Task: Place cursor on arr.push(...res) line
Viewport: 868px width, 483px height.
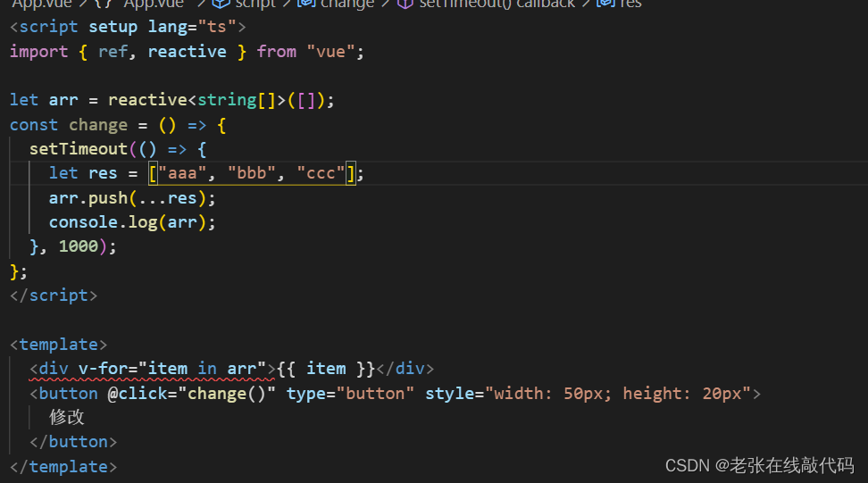Action: coord(132,198)
